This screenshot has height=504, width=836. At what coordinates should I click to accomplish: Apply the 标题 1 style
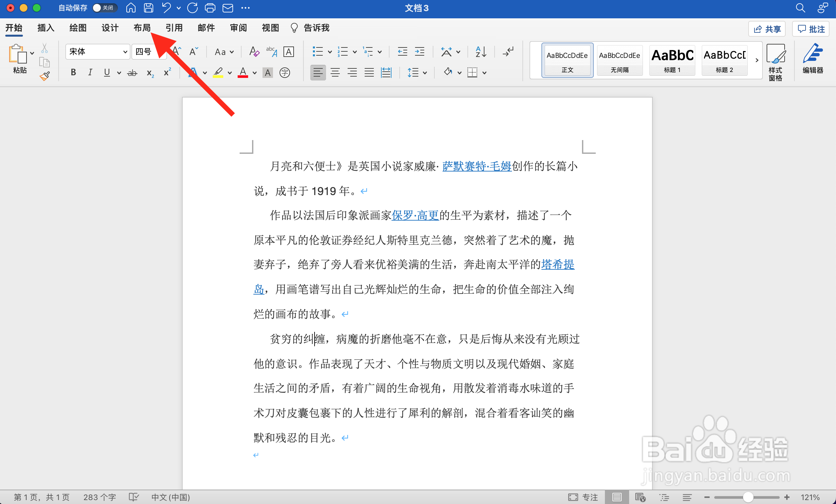pos(672,61)
